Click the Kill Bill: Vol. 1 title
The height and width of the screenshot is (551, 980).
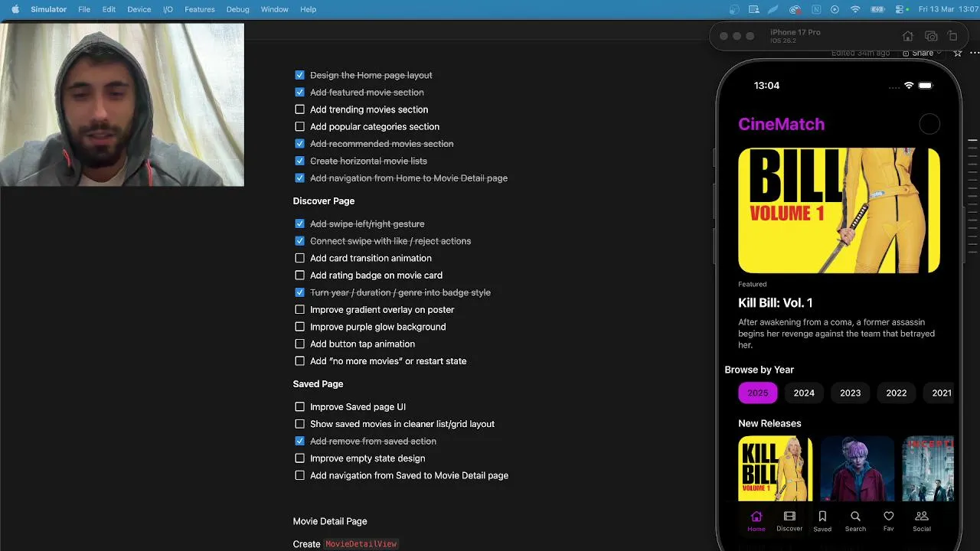click(x=776, y=303)
